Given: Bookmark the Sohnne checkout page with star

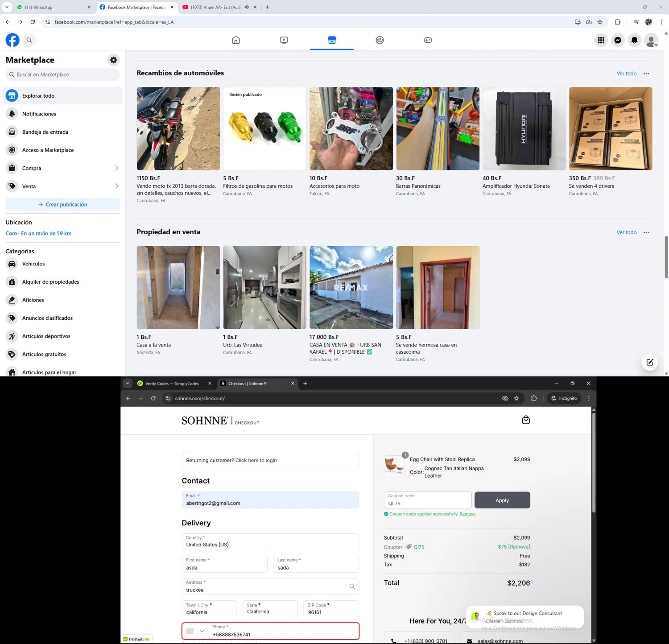Looking at the screenshot, I should (x=516, y=398).
